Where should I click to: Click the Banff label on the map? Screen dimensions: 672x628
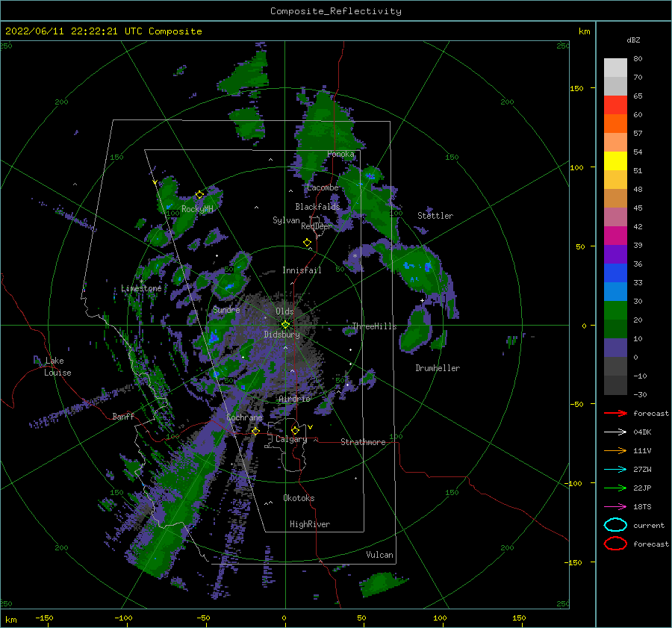click(x=123, y=416)
